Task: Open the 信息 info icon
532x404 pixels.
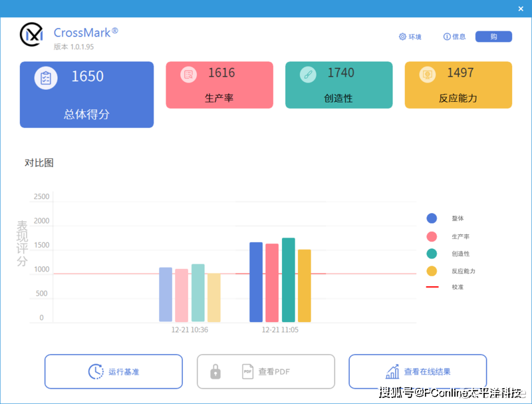Action: 447,37
